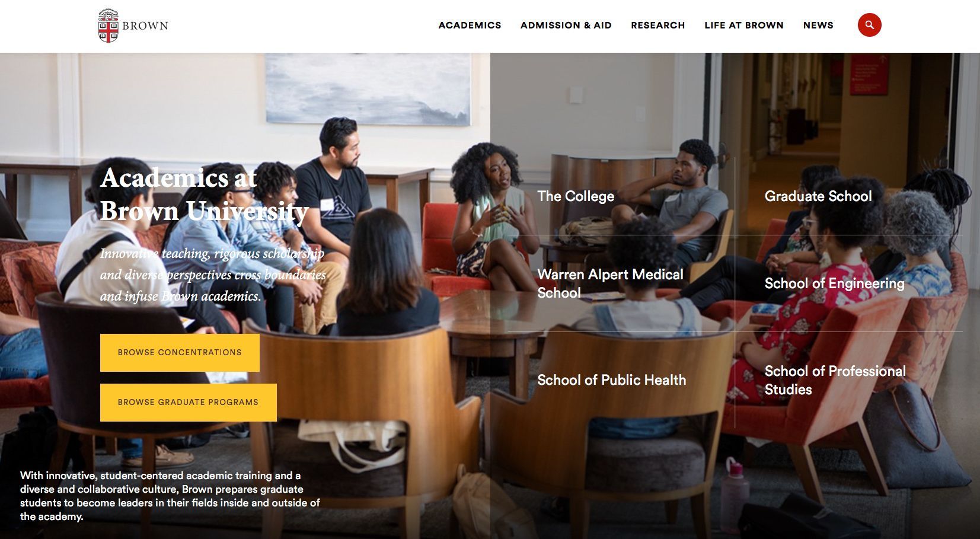Viewport: 980px width, 539px height.
Task: Click the red search icon
Action: (869, 25)
